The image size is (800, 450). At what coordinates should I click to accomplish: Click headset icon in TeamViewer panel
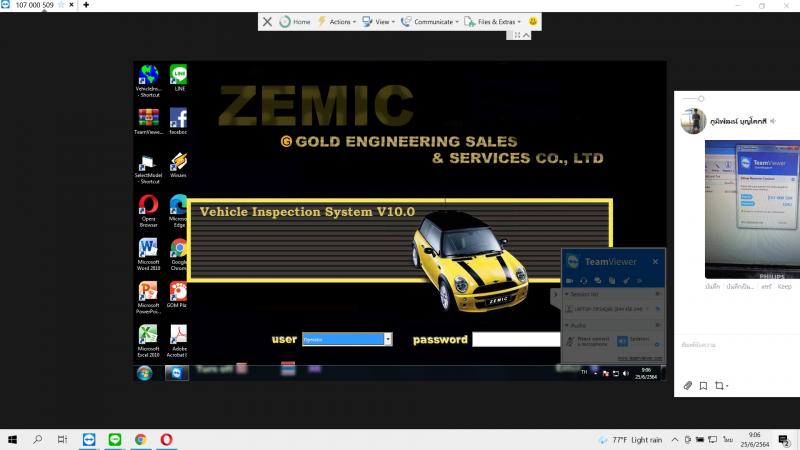tap(584, 281)
